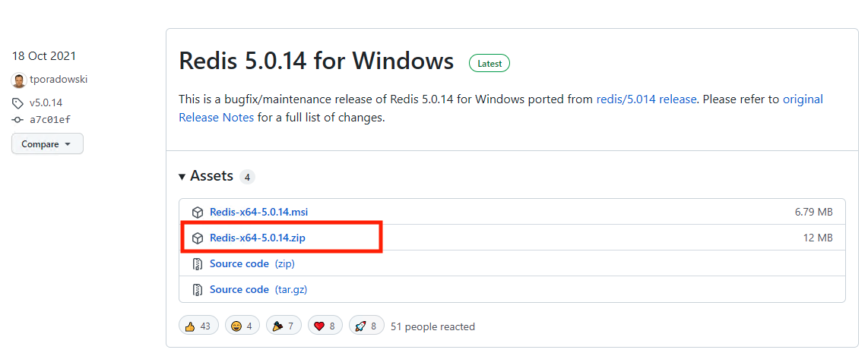Open the Compare dropdown
Screen dimensions: 868x356
tap(47, 143)
